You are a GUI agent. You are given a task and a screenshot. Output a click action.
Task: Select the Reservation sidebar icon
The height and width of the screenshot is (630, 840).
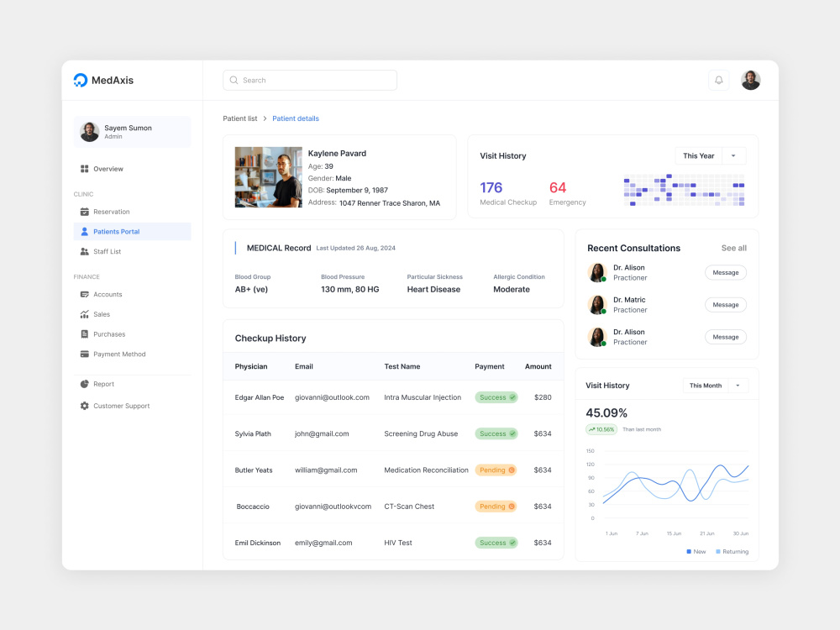[86, 212]
